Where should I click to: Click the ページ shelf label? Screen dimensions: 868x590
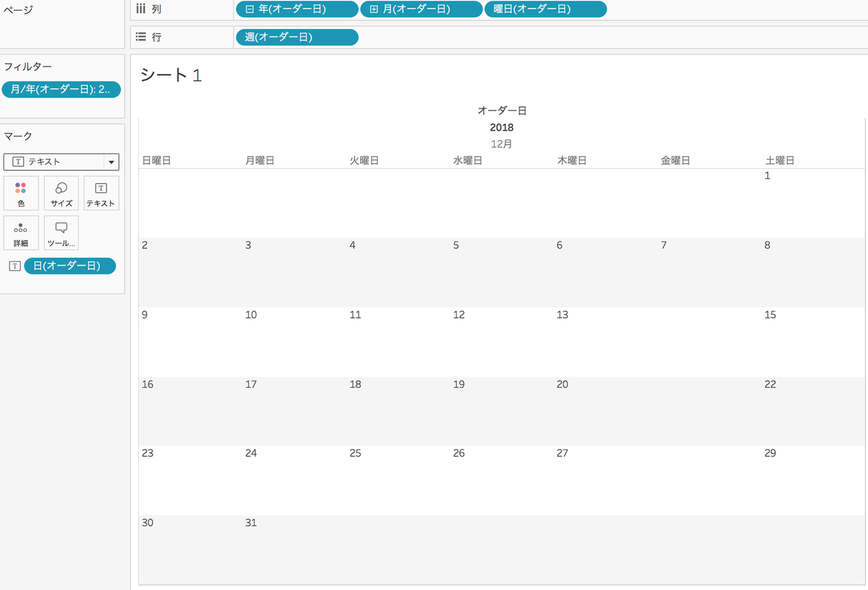[x=18, y=9]
